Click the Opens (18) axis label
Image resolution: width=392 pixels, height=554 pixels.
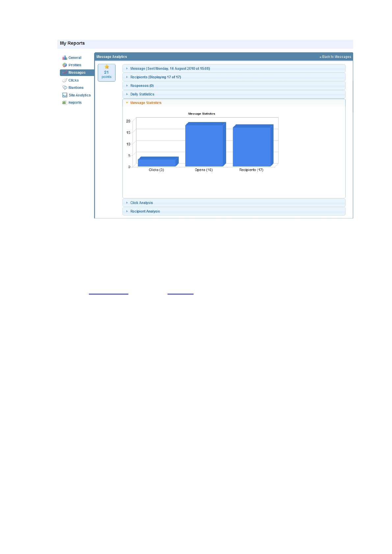(204, 170)
